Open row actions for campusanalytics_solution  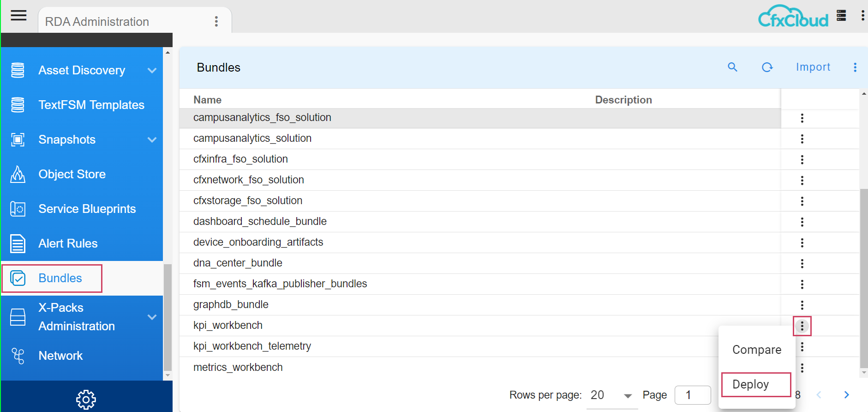[802, 139]
